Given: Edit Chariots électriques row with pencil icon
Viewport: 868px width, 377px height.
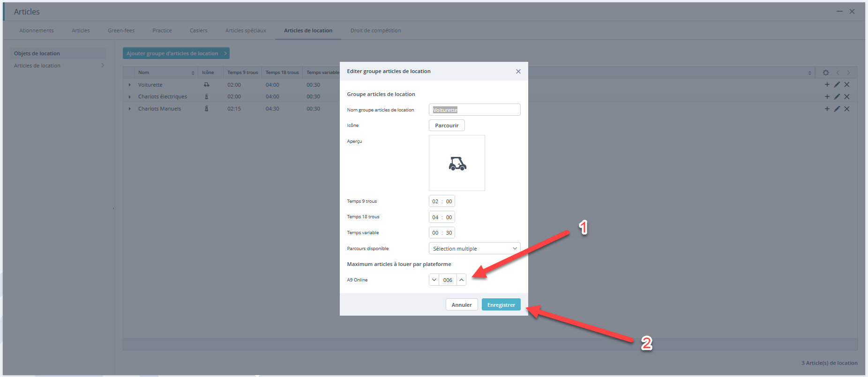Looking at the screenshot, I should tap(837, 96).
